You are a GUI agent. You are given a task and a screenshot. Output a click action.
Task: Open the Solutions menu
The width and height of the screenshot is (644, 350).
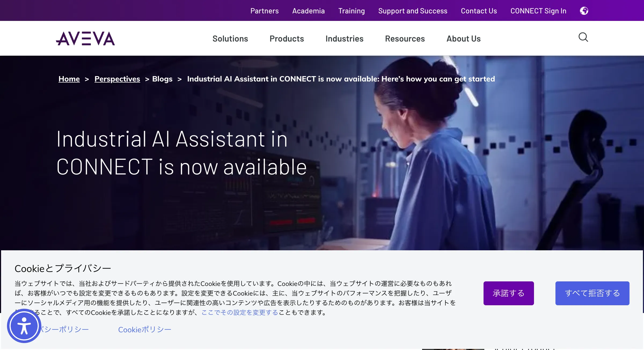(230, 39)
